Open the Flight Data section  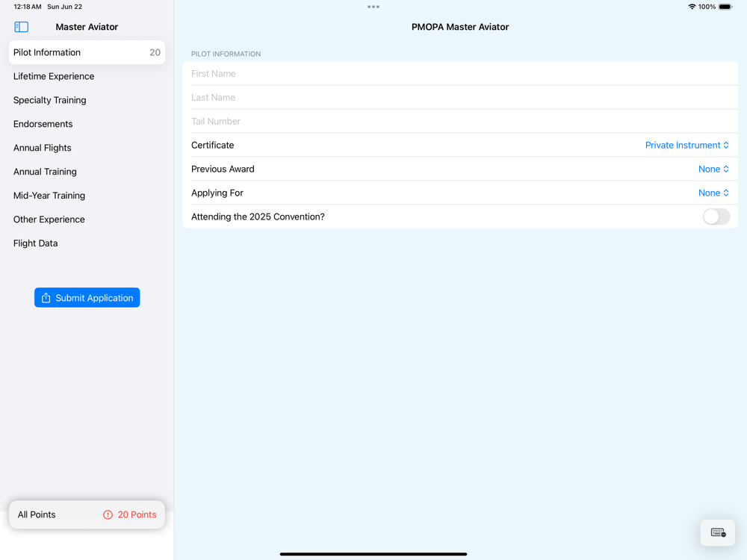pos(87,243)
